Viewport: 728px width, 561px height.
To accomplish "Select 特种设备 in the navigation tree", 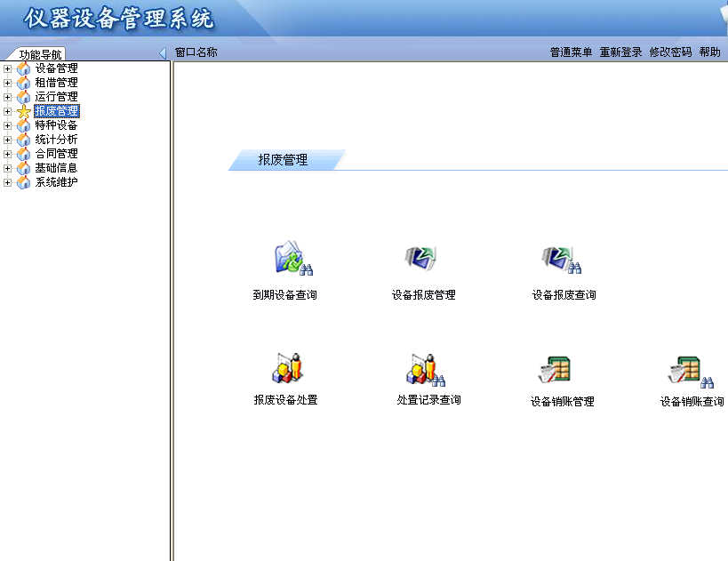I will (56, 125).
